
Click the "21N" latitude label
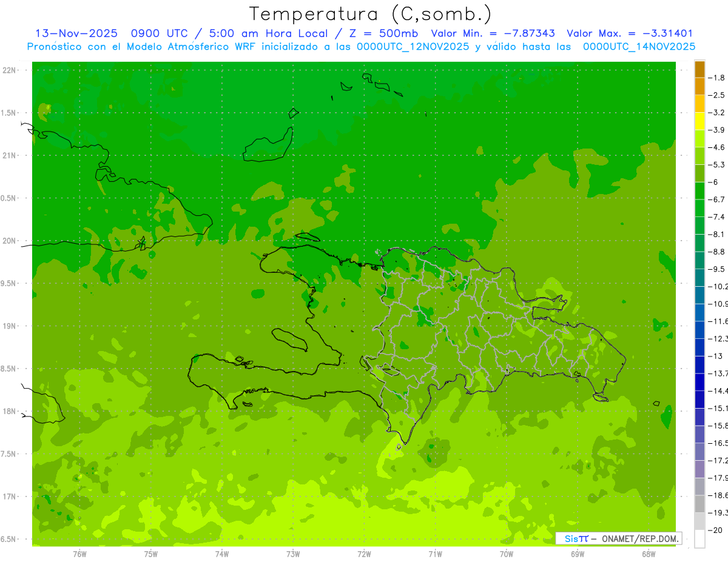click(x=8, y=156)
